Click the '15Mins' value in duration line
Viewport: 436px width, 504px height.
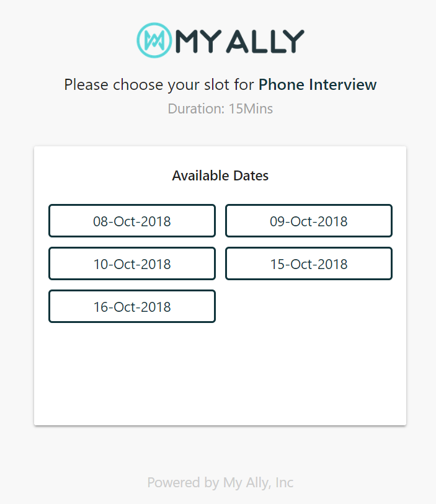251,109
